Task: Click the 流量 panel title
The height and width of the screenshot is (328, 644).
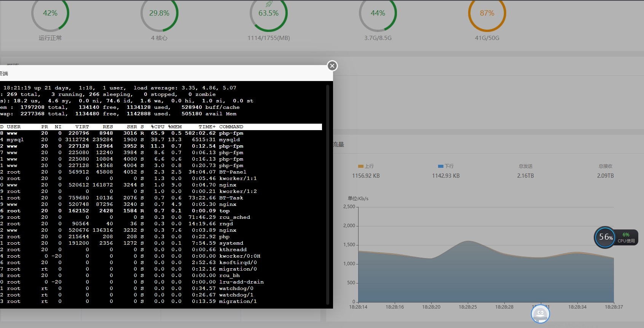Action: point(338,145)
